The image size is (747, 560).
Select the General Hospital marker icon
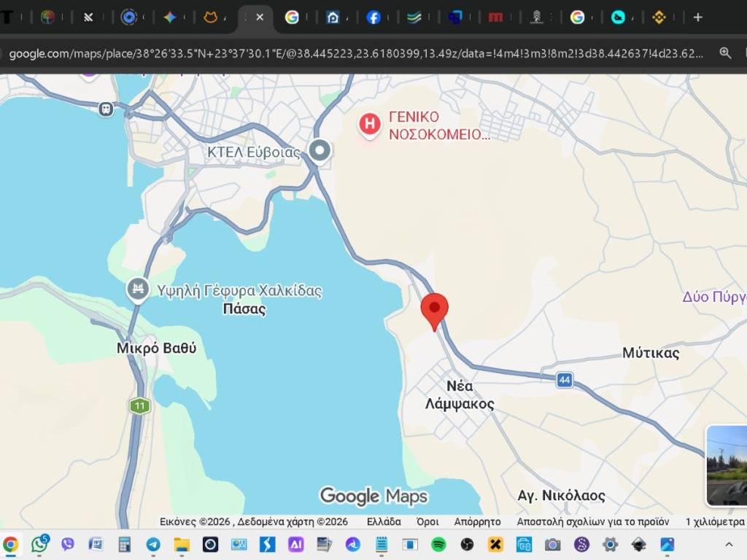(x=370, y=125)
